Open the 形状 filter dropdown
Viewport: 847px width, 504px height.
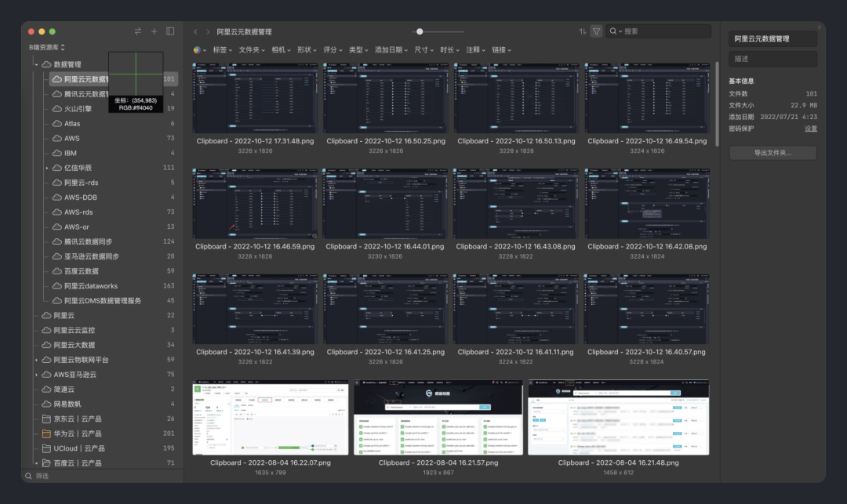307,49
